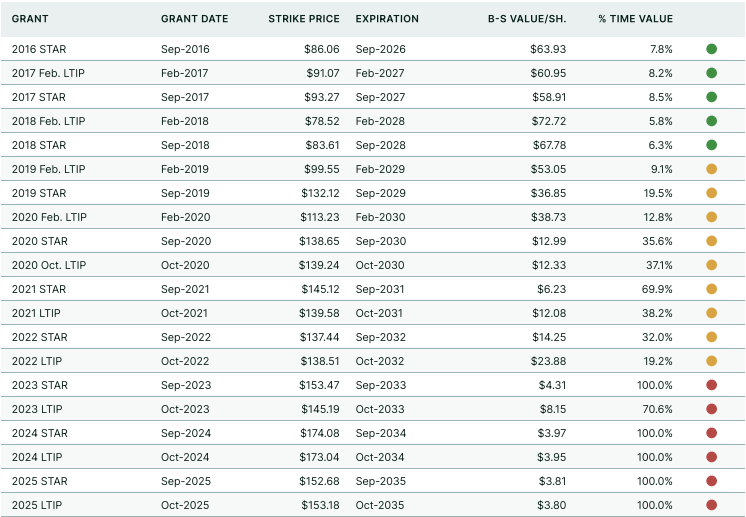Click the orange status dot for 2022 STAR
The image size is (746, 517).
[x=711, y=337]
